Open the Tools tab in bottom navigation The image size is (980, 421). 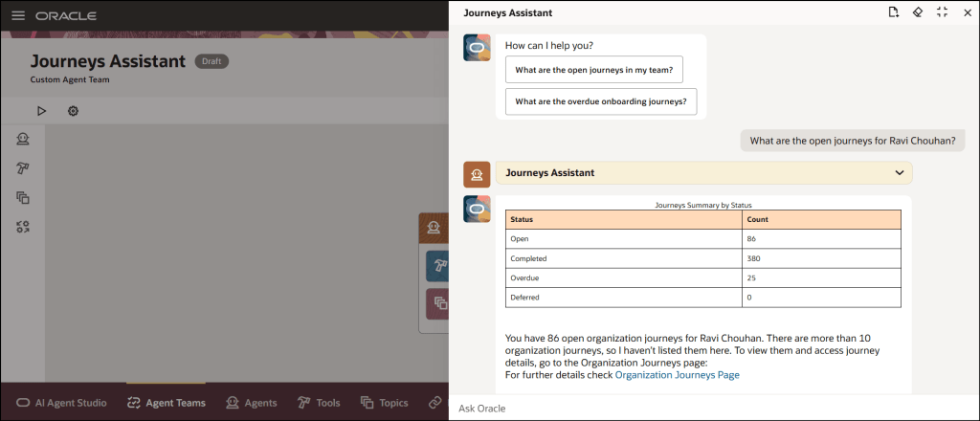319,403
